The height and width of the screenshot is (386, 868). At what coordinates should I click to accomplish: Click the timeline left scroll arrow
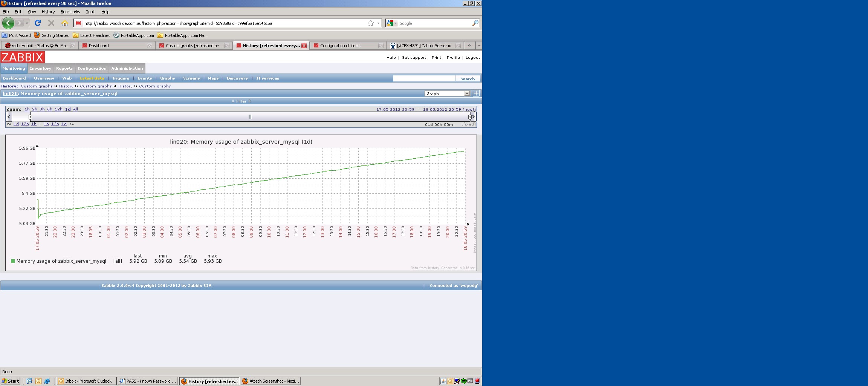pyautogui.click(x=9, y=117)
